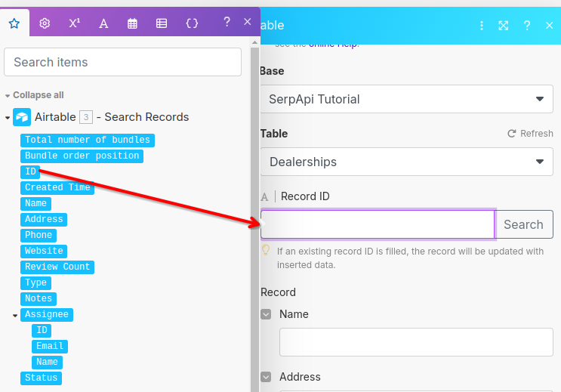Viewport: 561px width, 392px height.
Task: Click the Airtable module icon
Action: pyautogui.click(x=22, y=117)
